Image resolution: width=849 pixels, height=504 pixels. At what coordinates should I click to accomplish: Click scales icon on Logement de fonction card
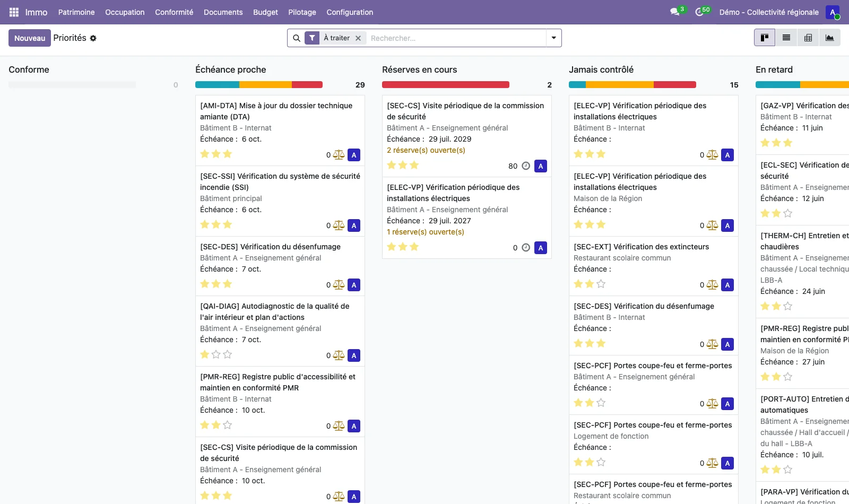tap(712, 463)
